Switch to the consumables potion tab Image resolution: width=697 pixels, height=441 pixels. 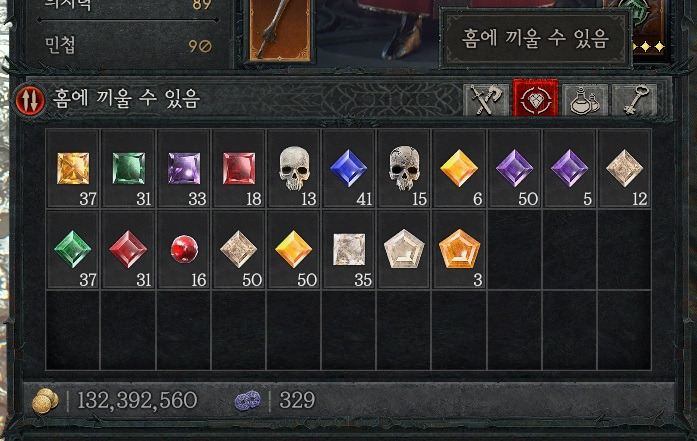585,100
